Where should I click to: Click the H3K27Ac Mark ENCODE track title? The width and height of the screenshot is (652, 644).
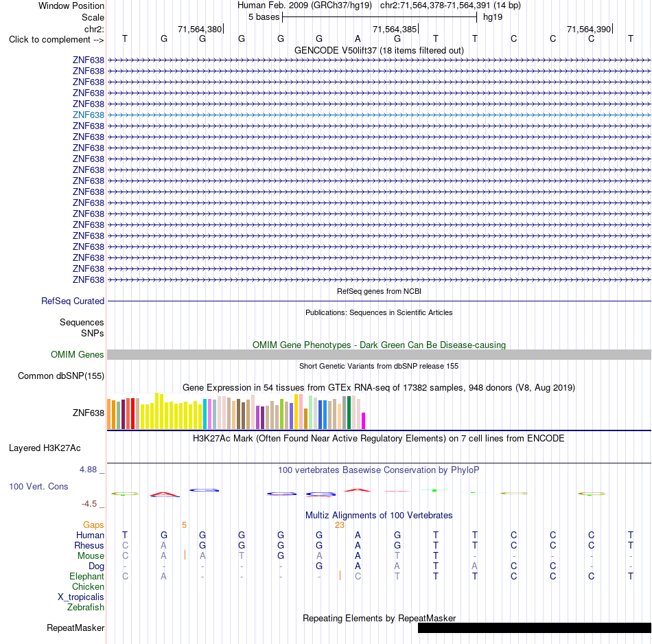(x=379, y=438)
